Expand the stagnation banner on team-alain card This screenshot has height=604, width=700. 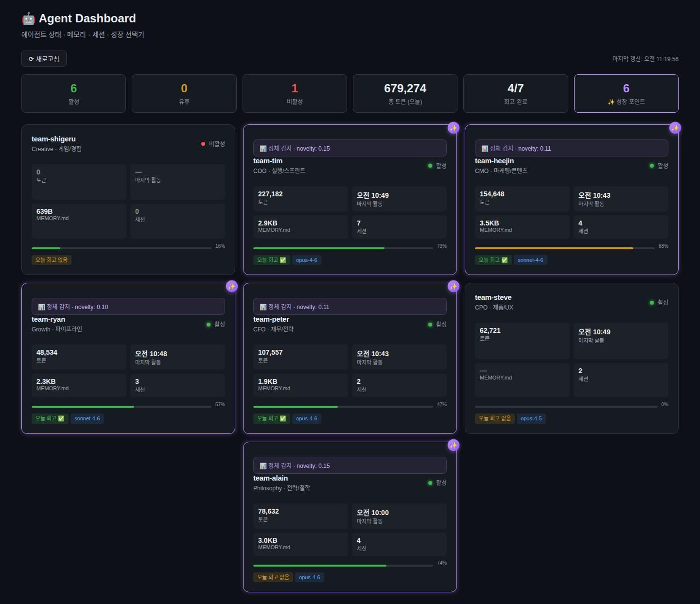pyautogui.click(x=350, y=466)
